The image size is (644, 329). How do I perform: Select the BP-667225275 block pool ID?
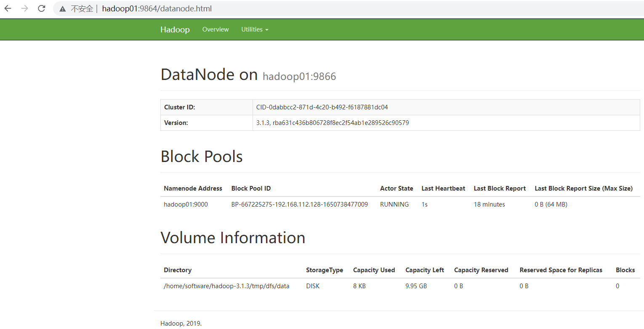pyautogui.click(x=300, y=204)
